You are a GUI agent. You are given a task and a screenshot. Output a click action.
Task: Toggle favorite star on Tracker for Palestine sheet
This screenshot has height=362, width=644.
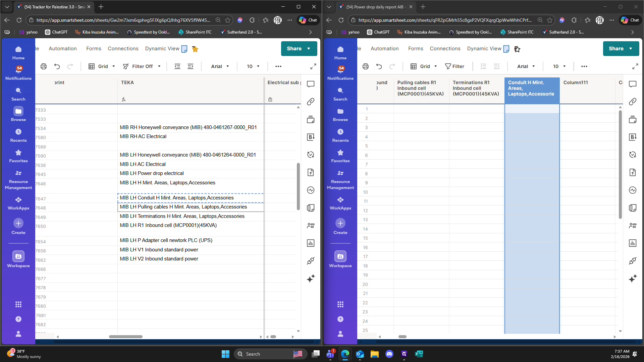tap(195, 49)
